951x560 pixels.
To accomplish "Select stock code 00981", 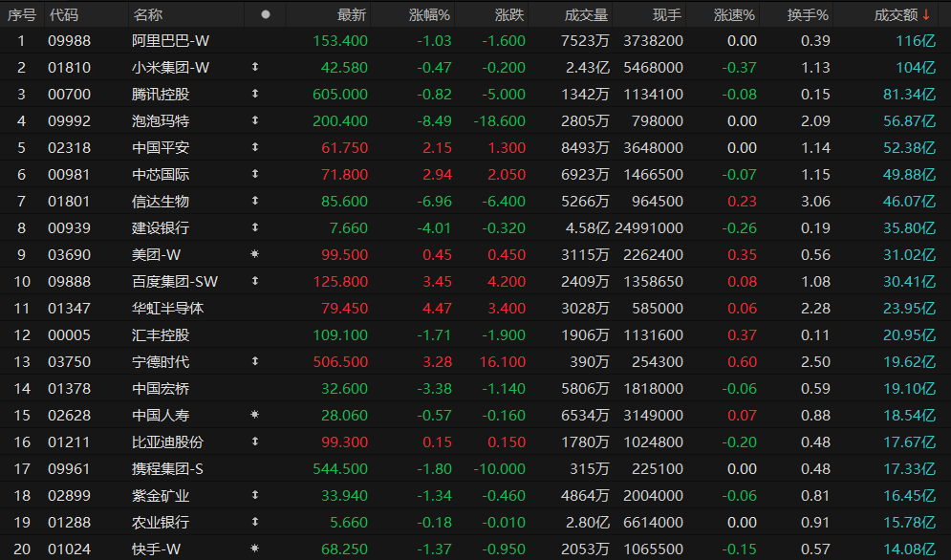I will pos(69,174).
